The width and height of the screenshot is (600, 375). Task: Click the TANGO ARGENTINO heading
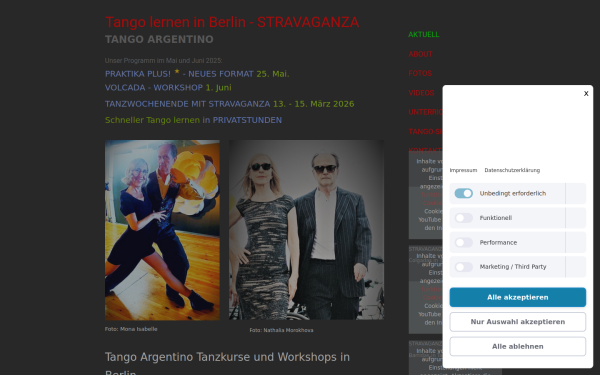coord(159,39)
